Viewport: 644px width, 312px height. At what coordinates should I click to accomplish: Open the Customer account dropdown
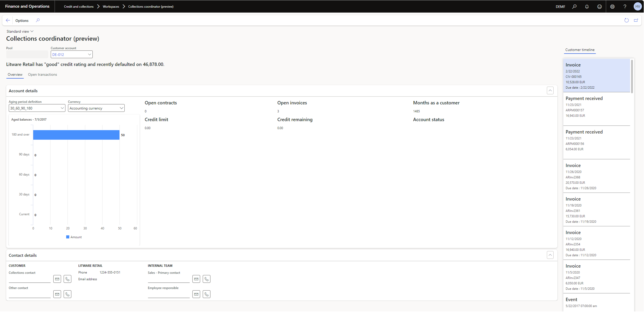pyautogui.click(x=89, y=55)
